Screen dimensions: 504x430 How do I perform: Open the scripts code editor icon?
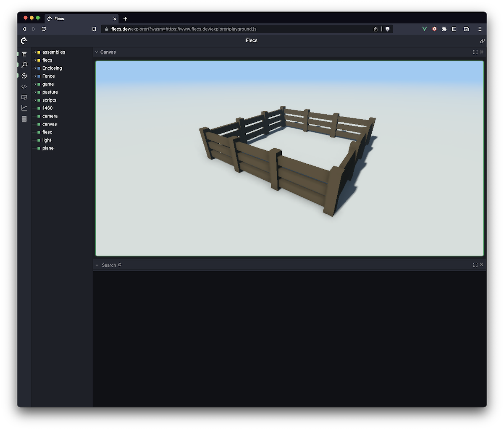24,87
